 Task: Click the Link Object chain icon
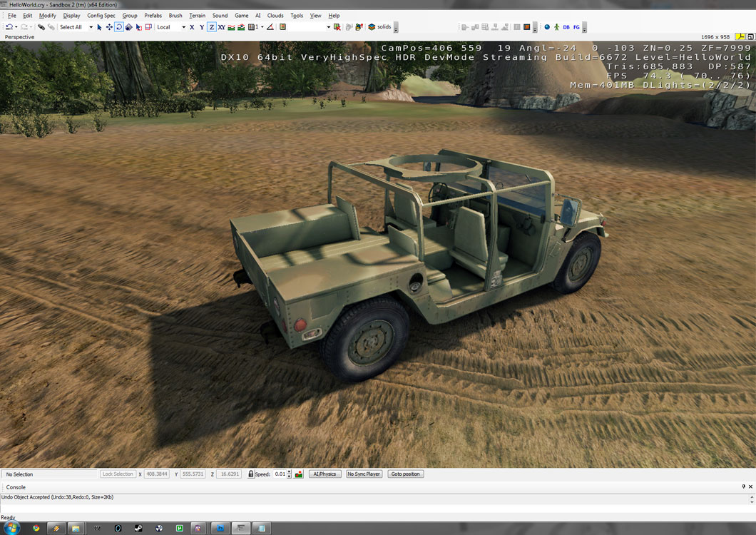click(x=41, y=27)
